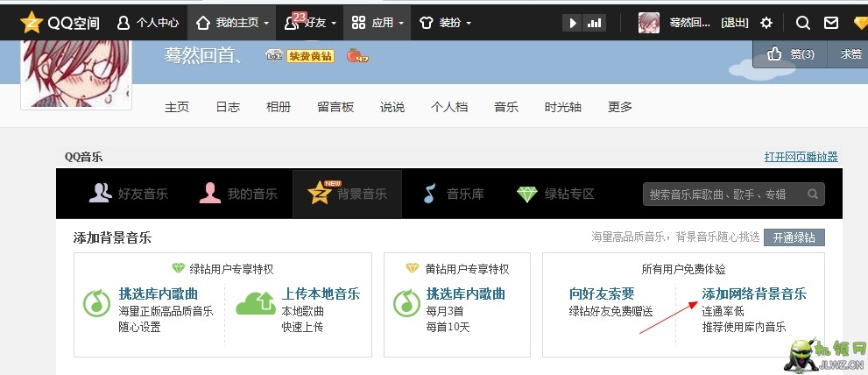Go to the 相册 tab
The width and height of the screenshot is (868, 375).
[x=279, y=107]
